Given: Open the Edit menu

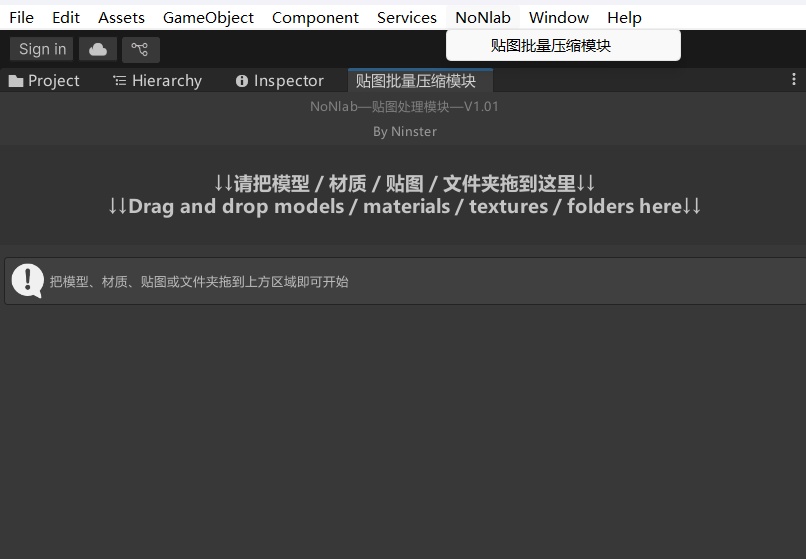Looking at the screenshot, I should point(66,18).
